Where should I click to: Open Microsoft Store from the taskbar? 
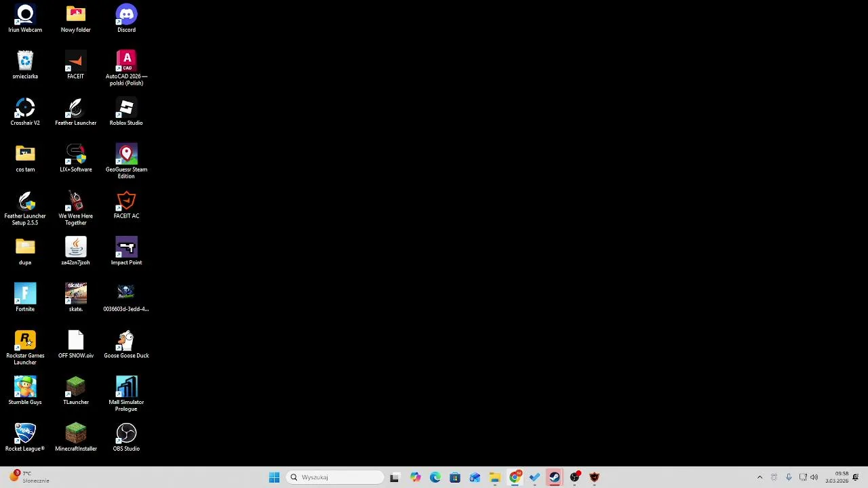pos(455,477)
